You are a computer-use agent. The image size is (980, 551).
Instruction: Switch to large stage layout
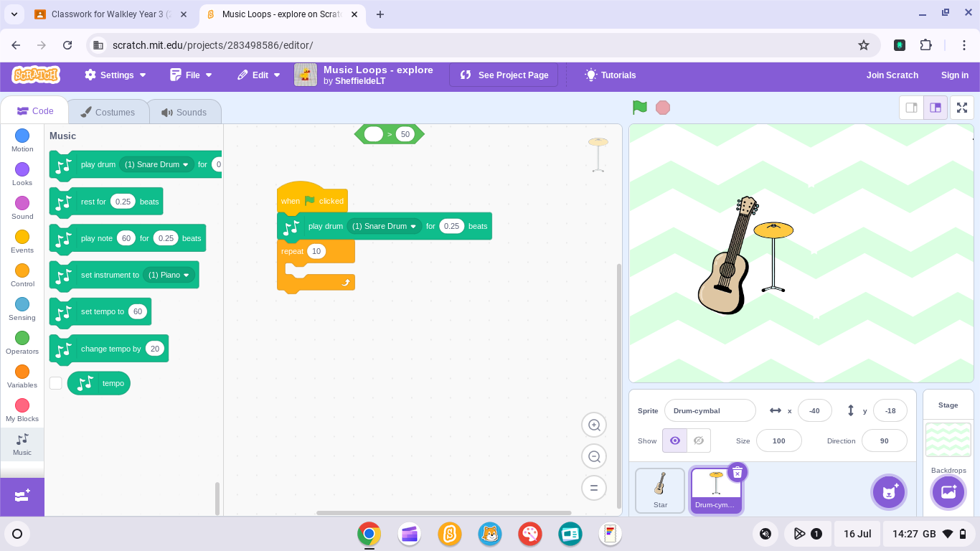(x=936, y=108)
